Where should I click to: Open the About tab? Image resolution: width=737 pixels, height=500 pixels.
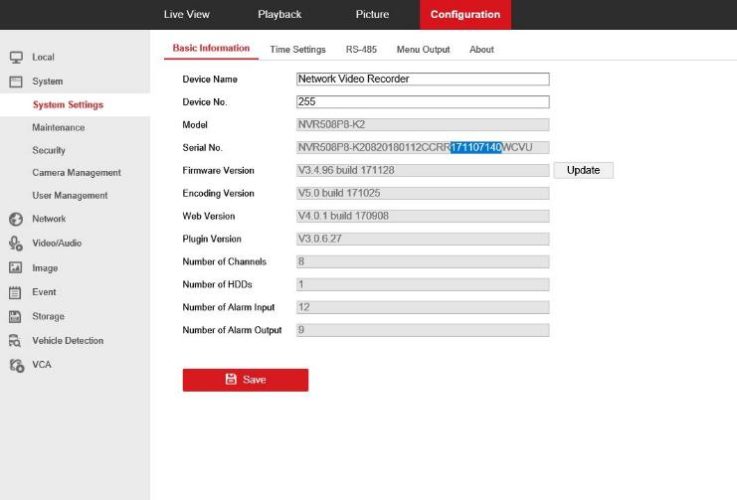click(481, 49)
